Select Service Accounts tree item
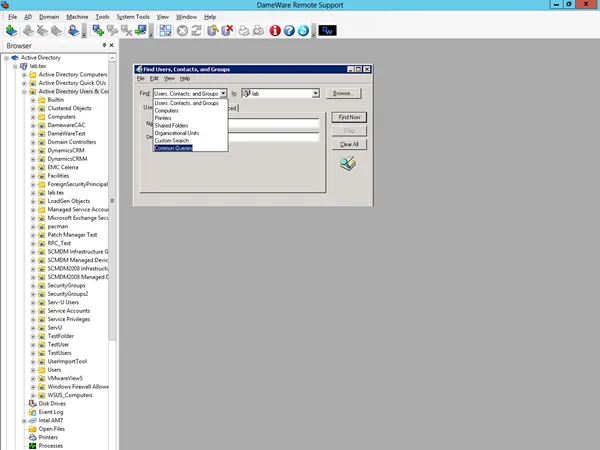 [69, 311]
